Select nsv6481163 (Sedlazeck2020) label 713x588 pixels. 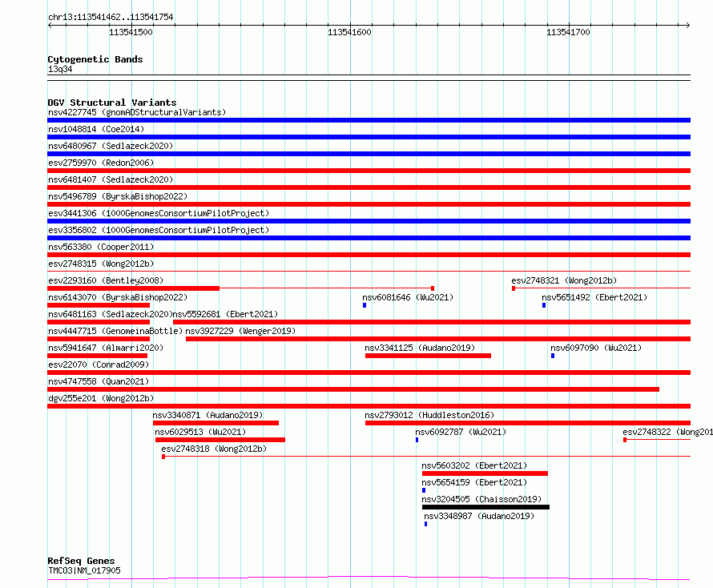(x=111, y=314)
